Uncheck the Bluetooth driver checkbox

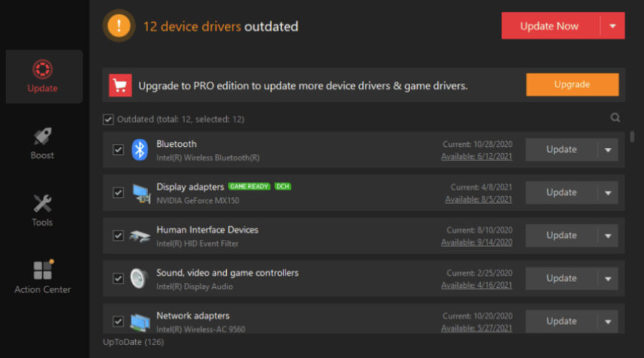tap(118, 150)
